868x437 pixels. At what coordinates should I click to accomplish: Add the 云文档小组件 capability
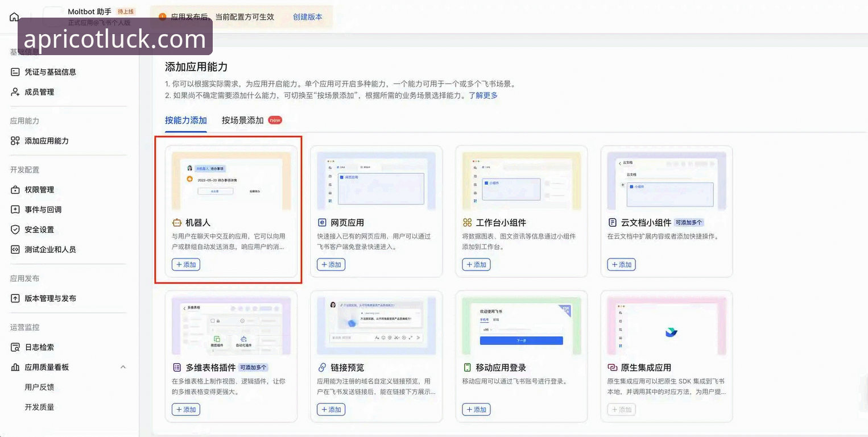point(621,264)
